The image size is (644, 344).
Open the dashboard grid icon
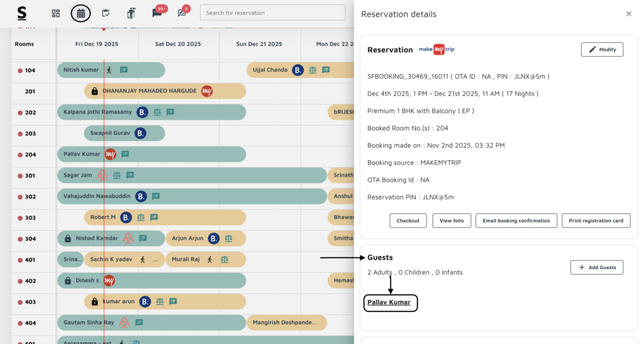(56, 13)
